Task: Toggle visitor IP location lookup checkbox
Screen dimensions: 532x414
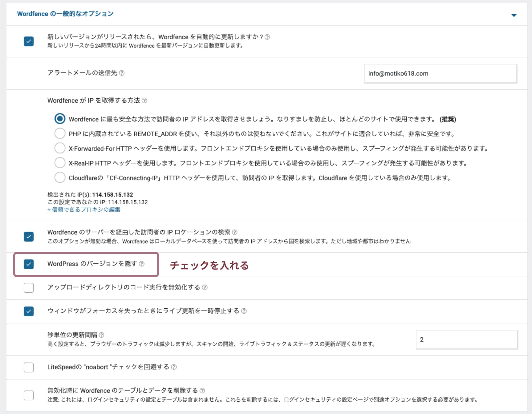Action: [29, 237]
